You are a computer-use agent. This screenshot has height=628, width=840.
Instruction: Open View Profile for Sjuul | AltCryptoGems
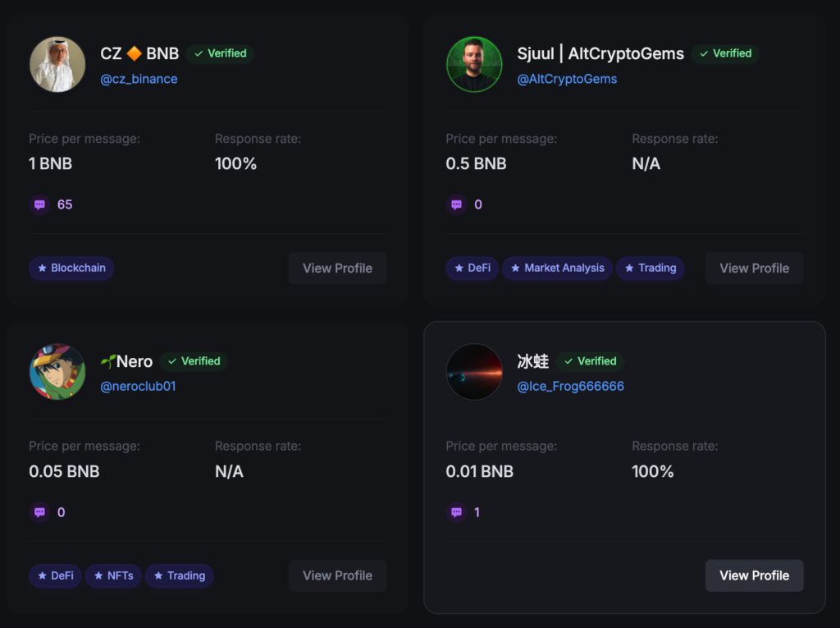click(x=754, y=268)
